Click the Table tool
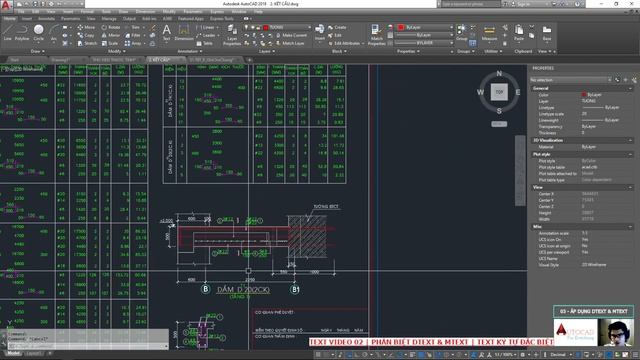 tap(204, 43)
